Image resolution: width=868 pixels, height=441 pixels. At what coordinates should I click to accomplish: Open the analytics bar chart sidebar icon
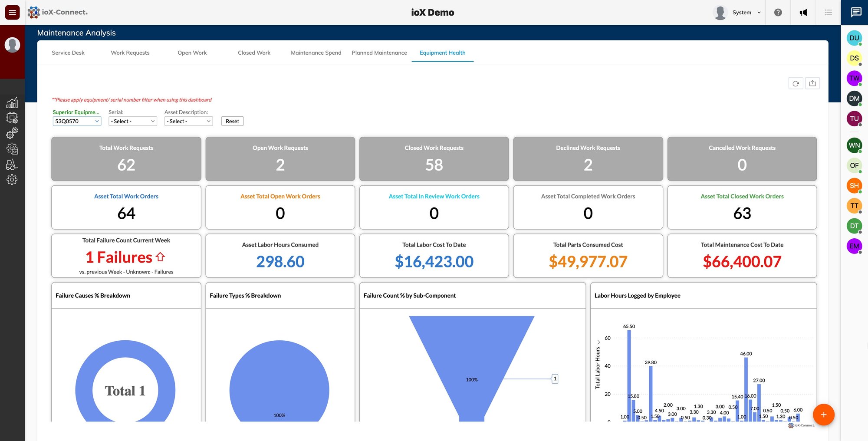pos(12,102)
